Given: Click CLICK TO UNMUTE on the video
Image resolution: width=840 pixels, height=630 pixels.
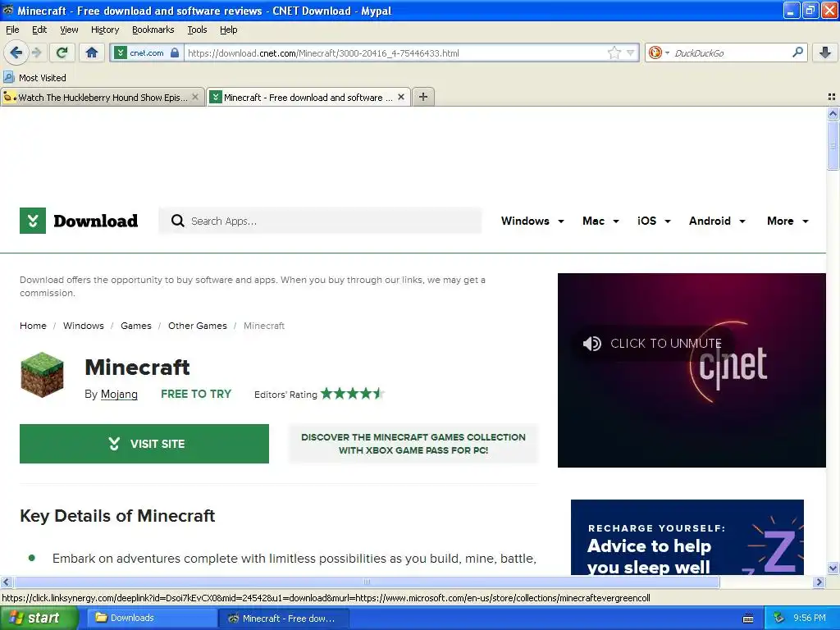Looking at the screenshot, I should point(666,344).
